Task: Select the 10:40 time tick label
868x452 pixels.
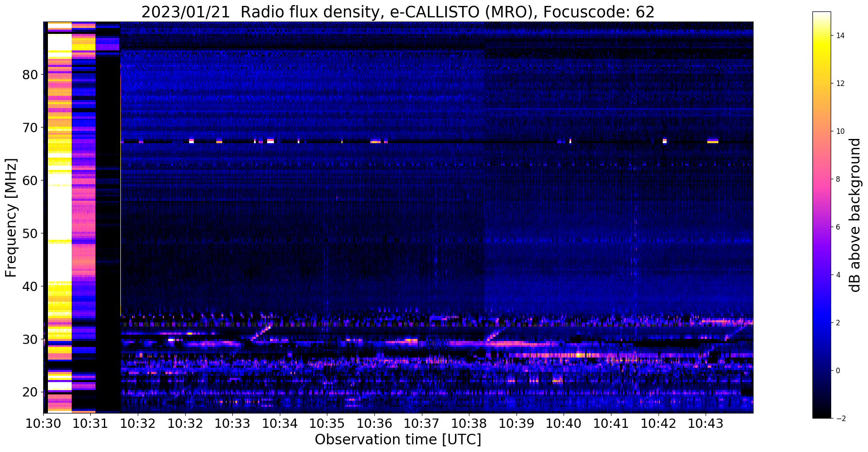Action: pyautogui.click(x=564, y=423)
